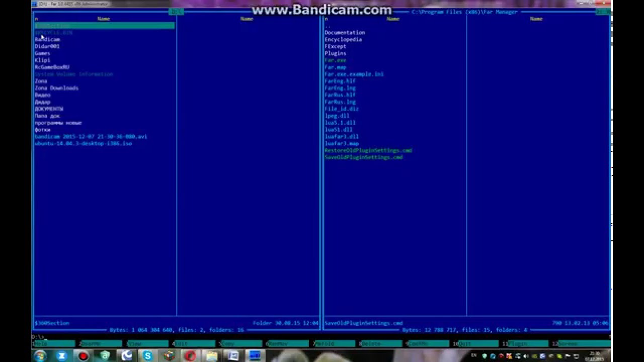Screen dimensions: 644x362
Task: Click the F2 UserMn key bar button
Action: (101, 344)
